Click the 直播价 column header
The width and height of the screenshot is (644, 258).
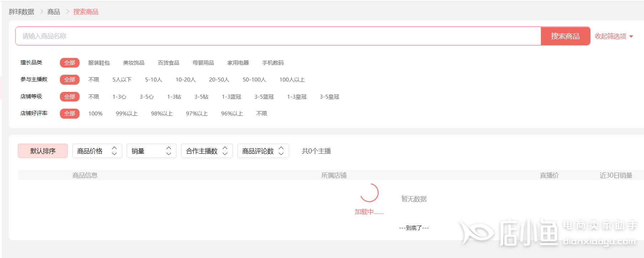click(549, 175)
